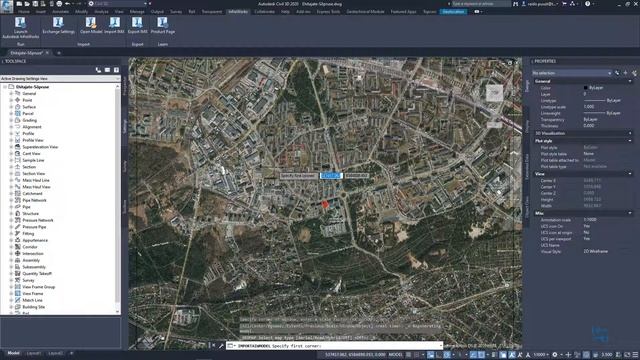640x360 pixels.
Task: Click the signed-in user account button
Action: click(539, 4)
